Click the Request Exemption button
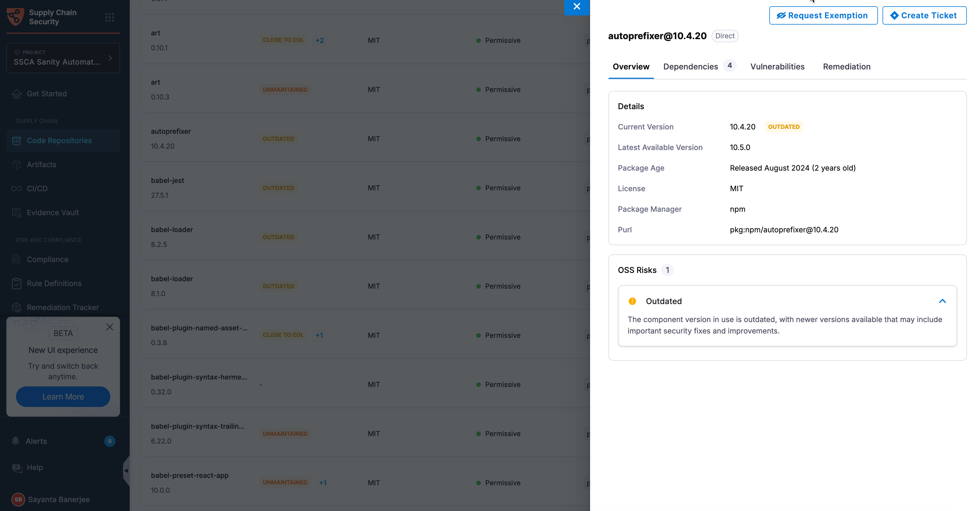This screenshot has width=980, height=511. point(823,16)
